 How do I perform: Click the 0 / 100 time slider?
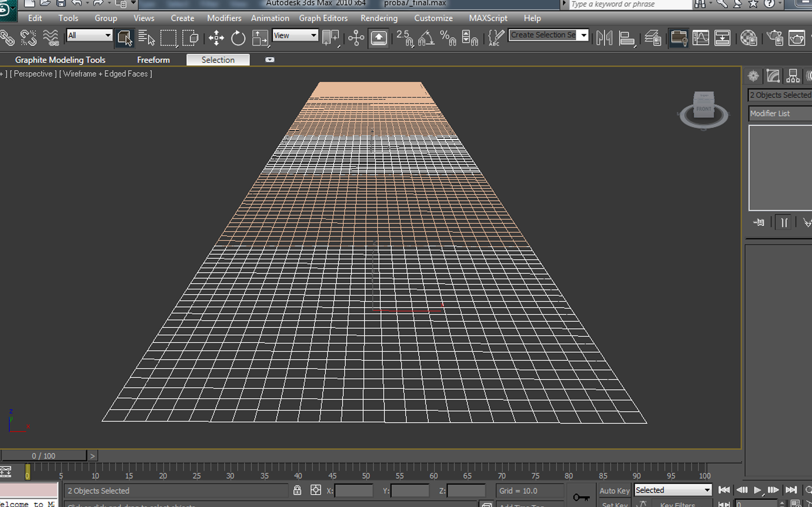pyautogui.click(x=44, y=456)
